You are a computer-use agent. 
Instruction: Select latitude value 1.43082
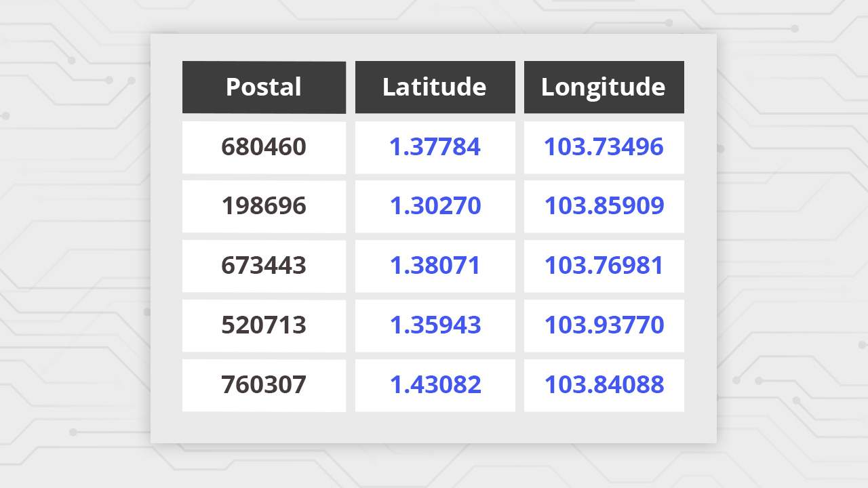coord(435,385)
